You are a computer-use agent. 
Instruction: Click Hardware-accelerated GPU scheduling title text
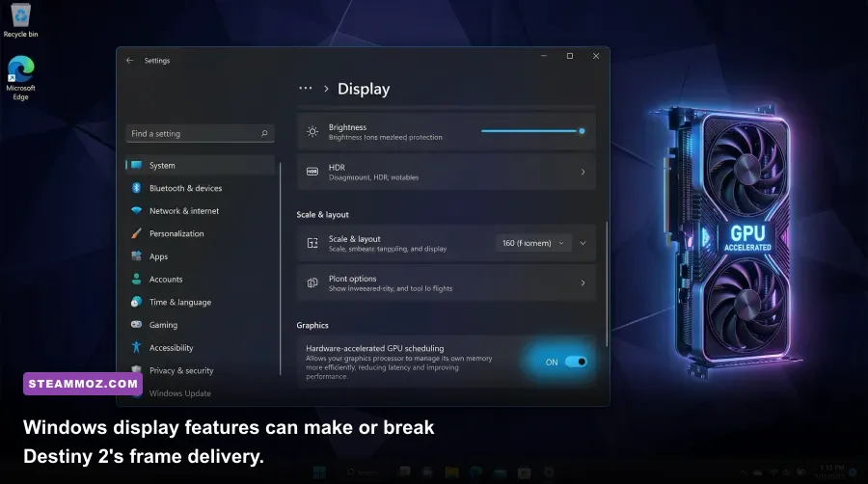[375, 348]
